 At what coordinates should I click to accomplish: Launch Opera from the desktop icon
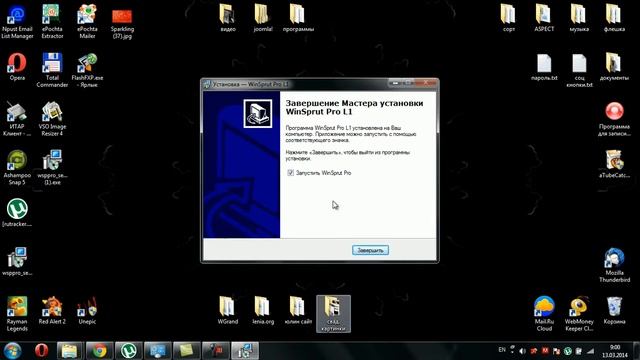[x=17, y=67]
